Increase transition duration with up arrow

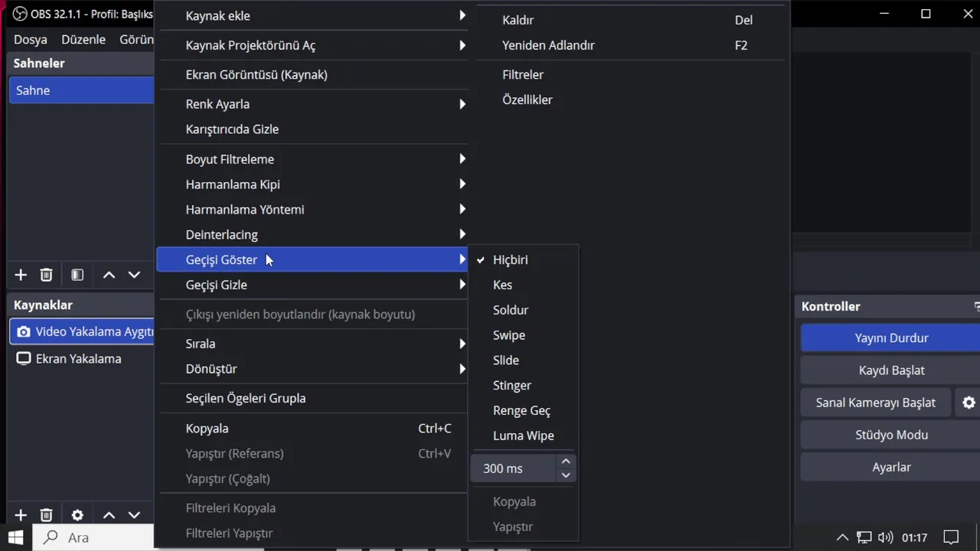[566, 461]
